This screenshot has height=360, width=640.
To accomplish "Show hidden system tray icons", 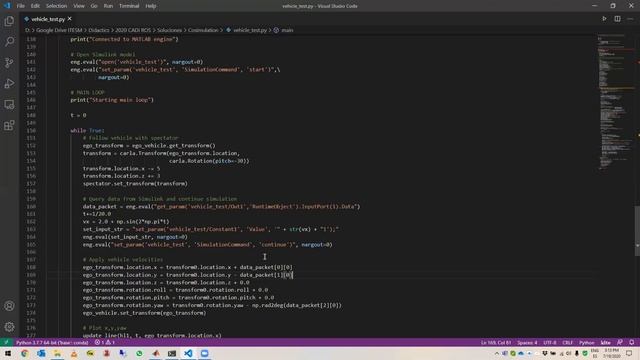I will pyautogui.click(x=497, y=353).
